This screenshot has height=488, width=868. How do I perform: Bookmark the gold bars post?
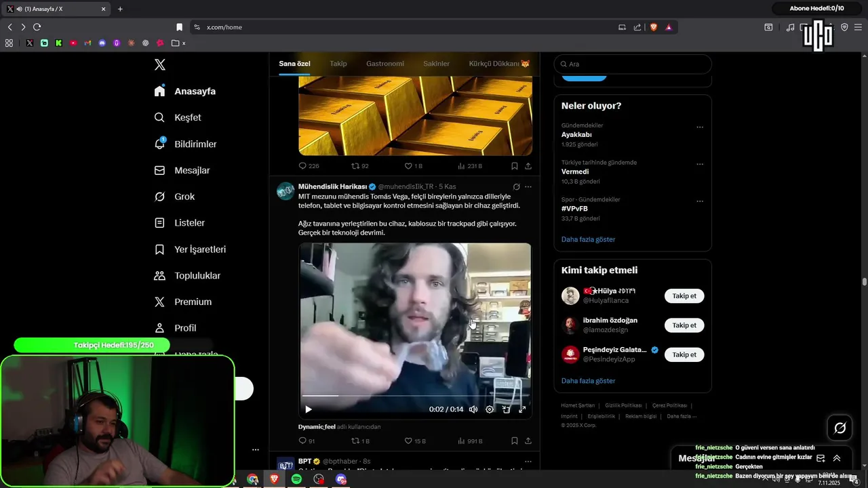515,166
